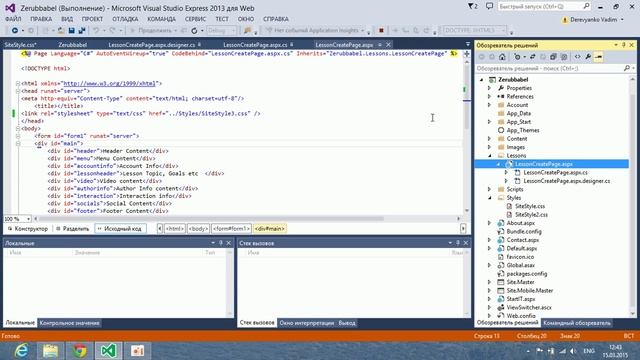Open the СЕРВИС menu

click(195, 19)
